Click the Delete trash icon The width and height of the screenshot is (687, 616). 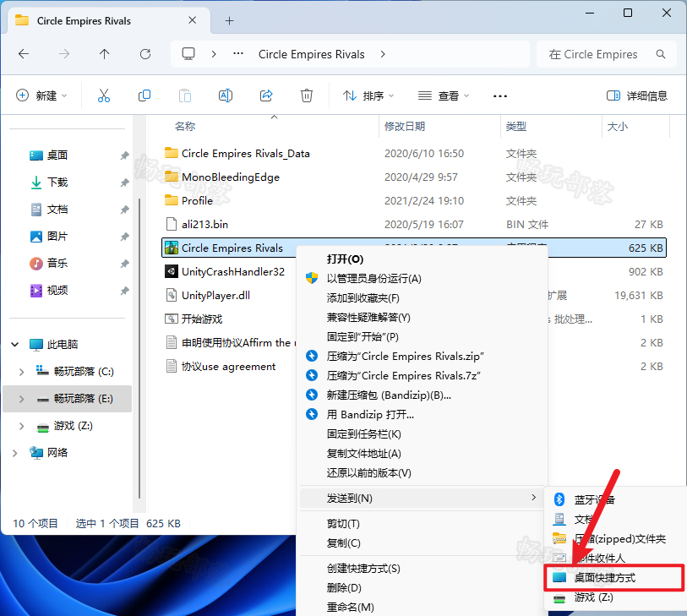(307, 95)
